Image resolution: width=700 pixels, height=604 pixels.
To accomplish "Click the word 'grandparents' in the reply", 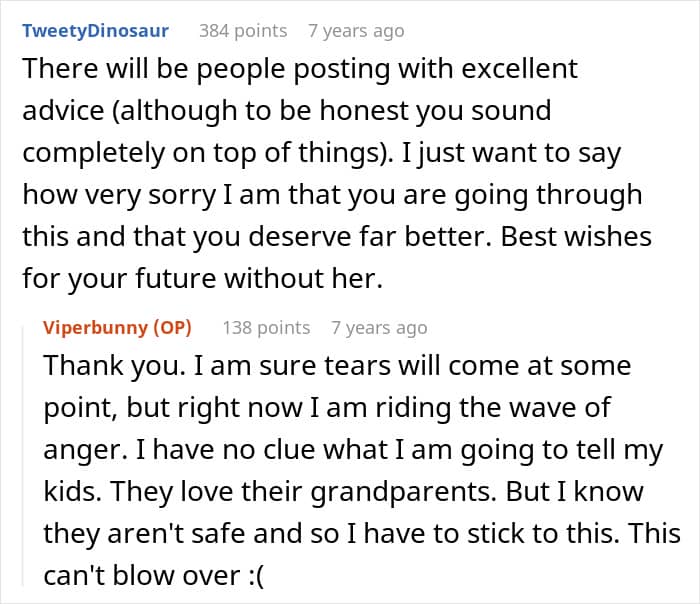I will click(x=403, y=492).
